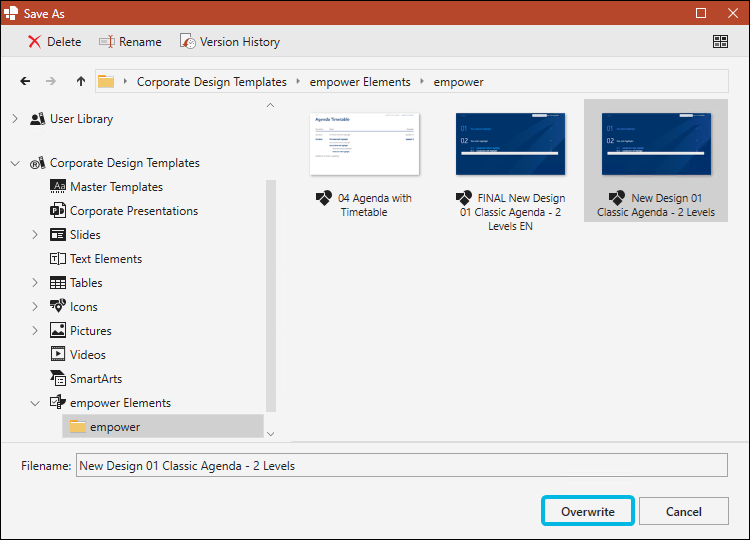Maximize the Save As window
This screenshot has width=750, height=540.
click(x=701, y=13)
